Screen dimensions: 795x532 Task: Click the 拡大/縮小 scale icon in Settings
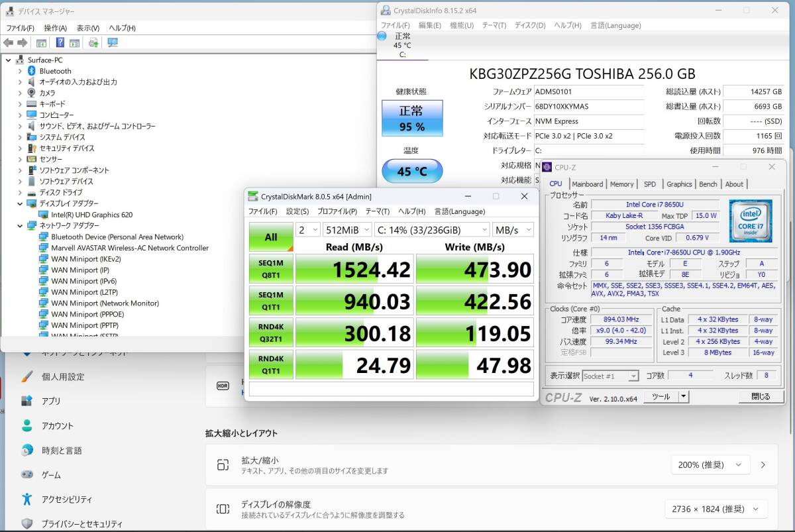[223, 465]
